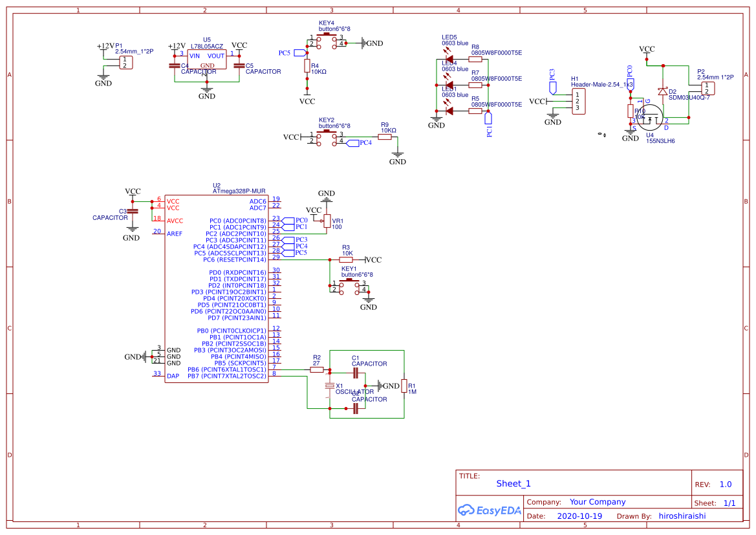
Task: Select the GND symbol below capacitor C5
Action: (206, 93)
